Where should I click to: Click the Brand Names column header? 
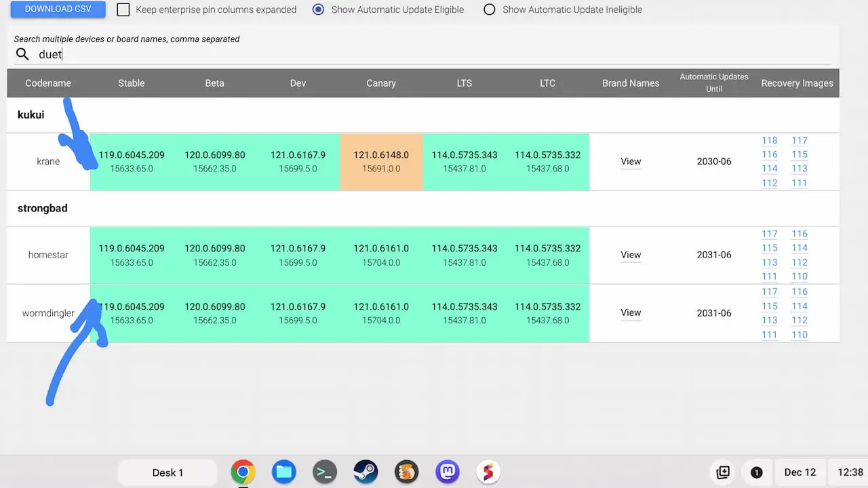(x=631, y=83)
